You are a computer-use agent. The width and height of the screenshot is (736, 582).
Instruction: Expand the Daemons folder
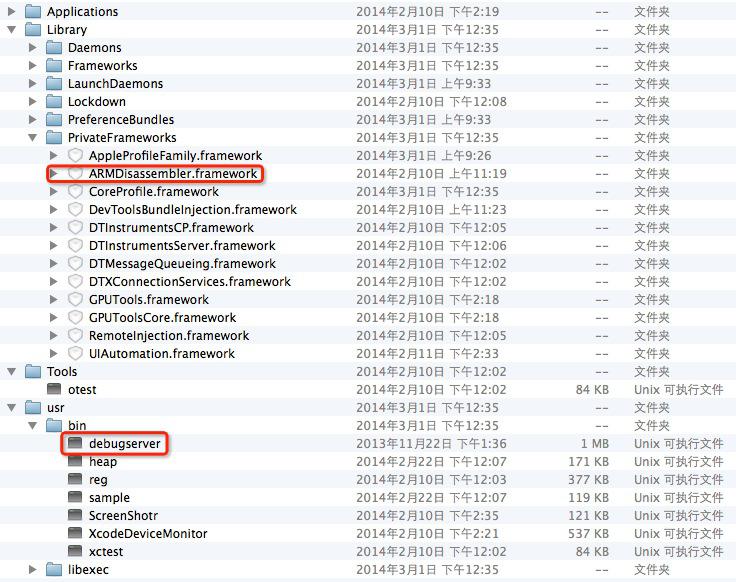coord(32,47)
